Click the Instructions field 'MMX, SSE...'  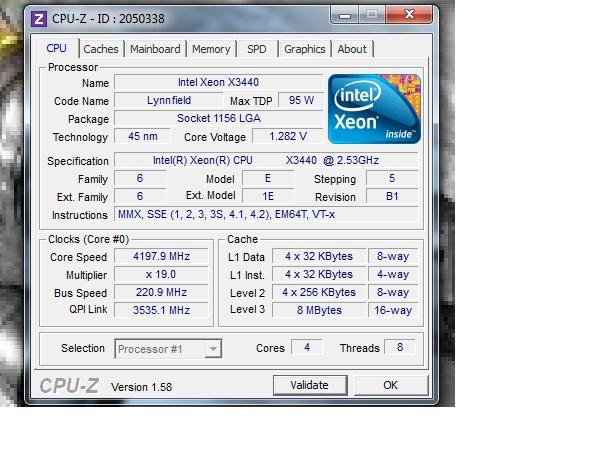[x=266, y=215]
